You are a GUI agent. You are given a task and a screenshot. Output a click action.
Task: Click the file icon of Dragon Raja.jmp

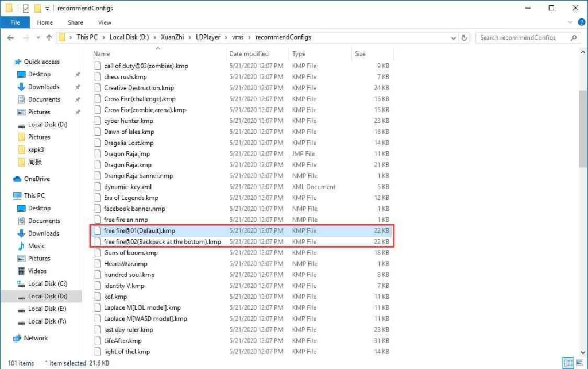coord(98,154)
